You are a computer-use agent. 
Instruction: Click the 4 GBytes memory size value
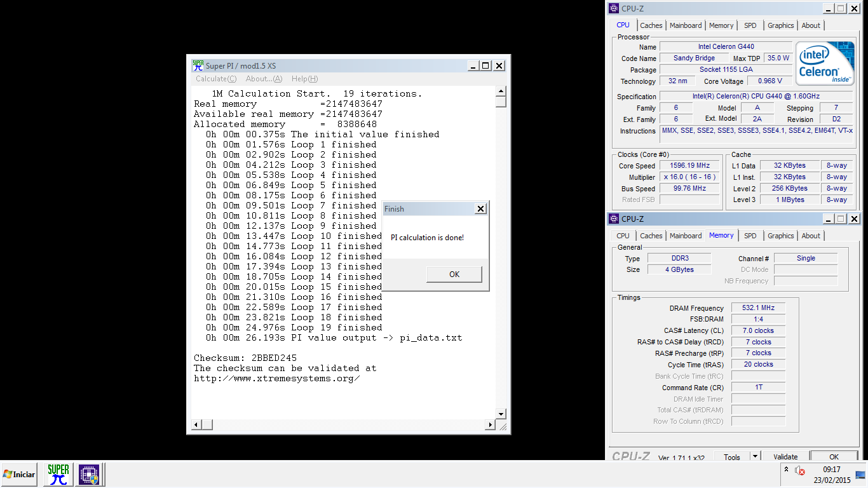pos(679,270)
